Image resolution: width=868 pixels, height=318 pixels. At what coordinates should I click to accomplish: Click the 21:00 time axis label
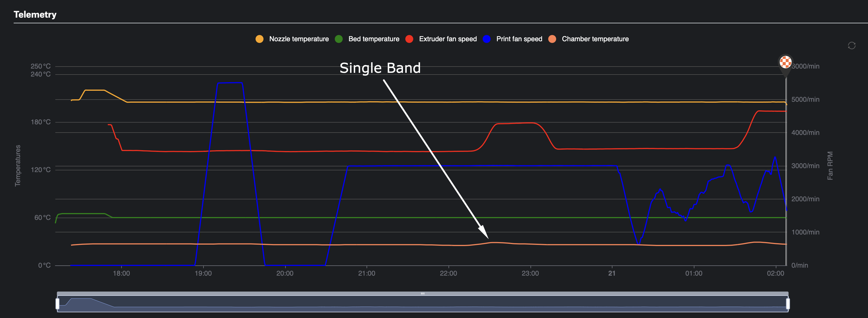point(367,273)
